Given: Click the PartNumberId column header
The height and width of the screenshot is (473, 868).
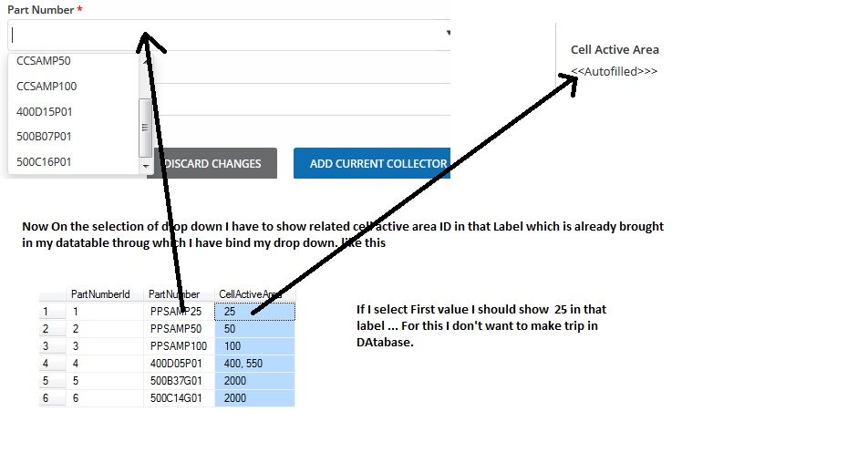Looking at the screenshot, I should click(100, 294).
